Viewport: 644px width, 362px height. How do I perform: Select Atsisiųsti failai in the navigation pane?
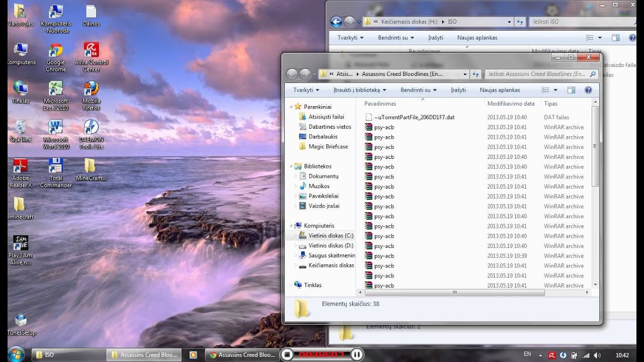pyautogui.click(x=326, y=117)
